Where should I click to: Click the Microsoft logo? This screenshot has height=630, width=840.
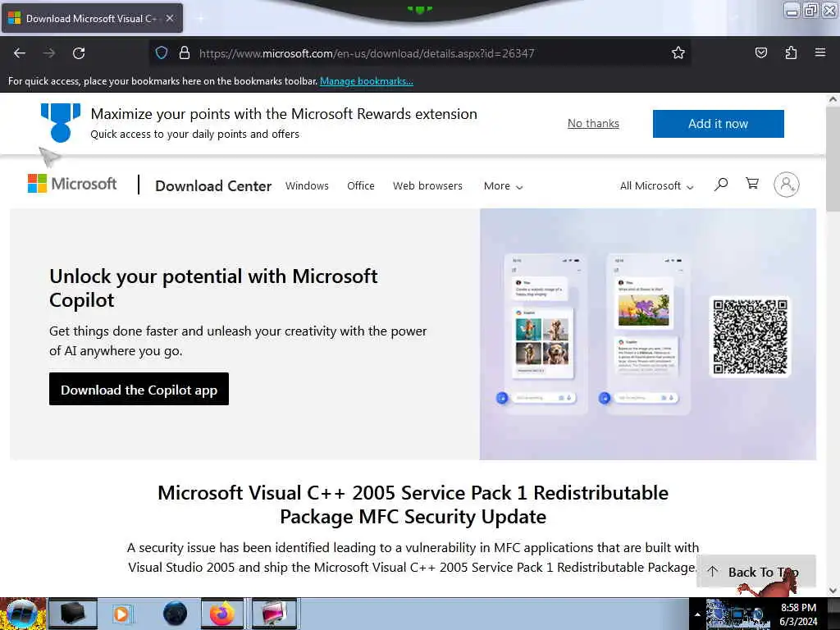72,184
